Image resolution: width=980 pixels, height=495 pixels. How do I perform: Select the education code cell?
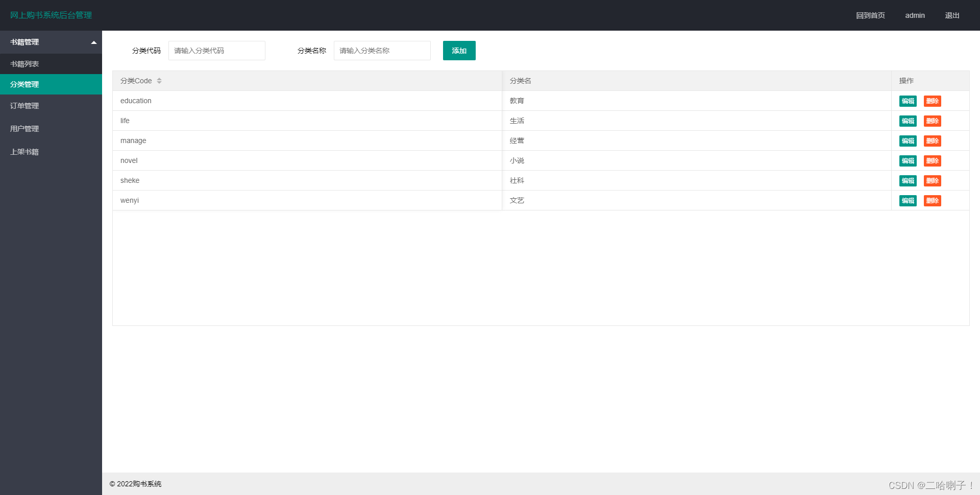click(x=307, y=101)
